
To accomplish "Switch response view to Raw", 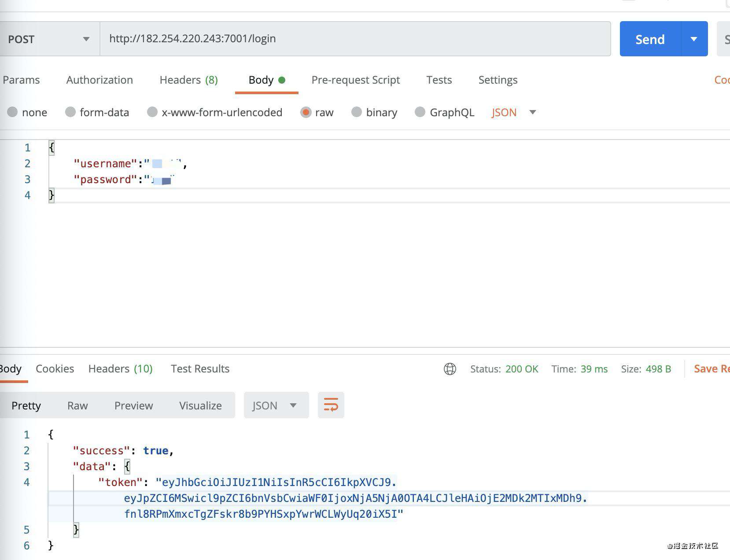I will tap(77, 405).
